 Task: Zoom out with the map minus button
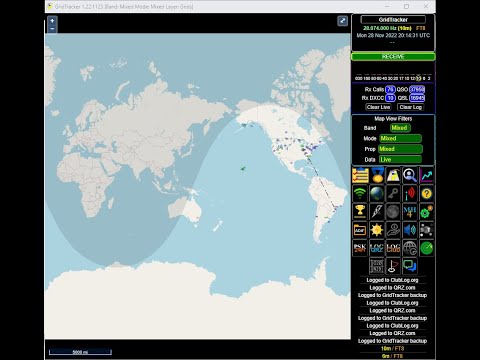click(x=52, y=29)
